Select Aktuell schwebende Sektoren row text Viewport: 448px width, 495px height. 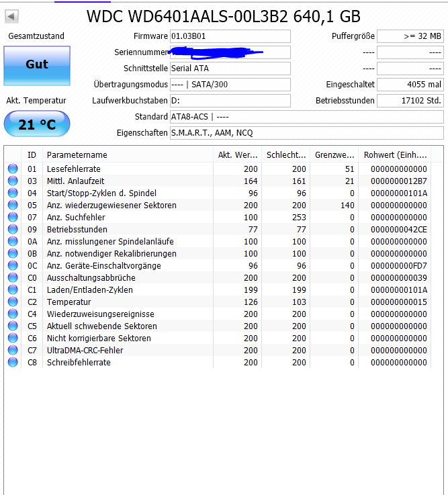(102, 326)
